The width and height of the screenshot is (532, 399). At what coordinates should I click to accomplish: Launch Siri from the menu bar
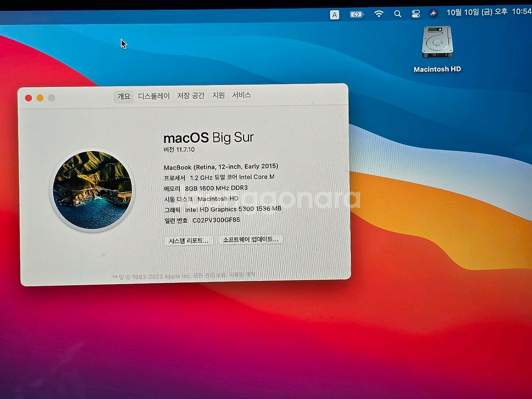click(433, 13)
